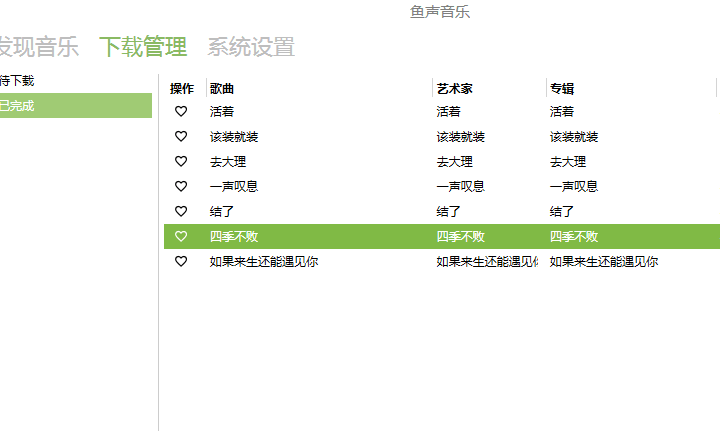Click album name 该装就装 in album column
The width and height of the screenshot is (720, 431).
pos(573,137)
